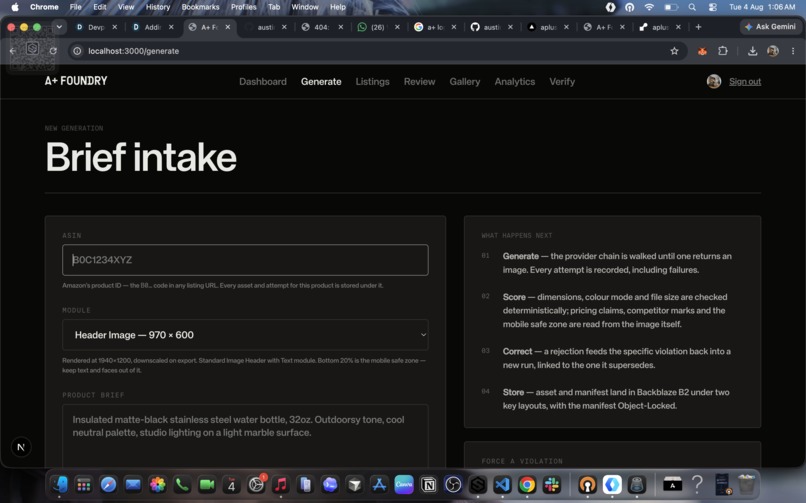Click the "FORCE A VIOLATION" label

[x=522, y=461]
